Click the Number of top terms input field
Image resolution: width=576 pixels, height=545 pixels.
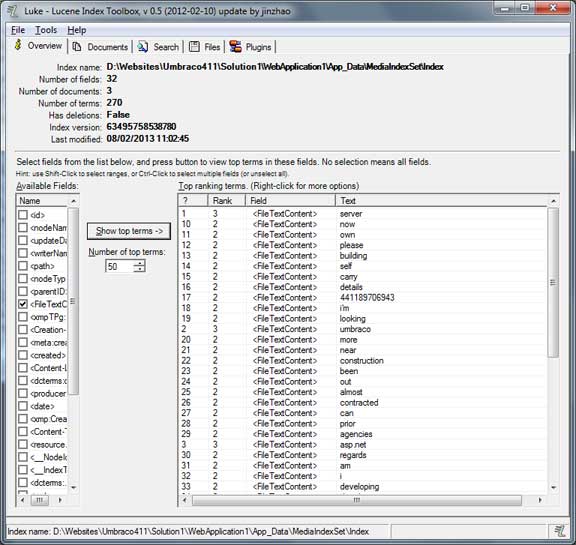click(119, 266)
